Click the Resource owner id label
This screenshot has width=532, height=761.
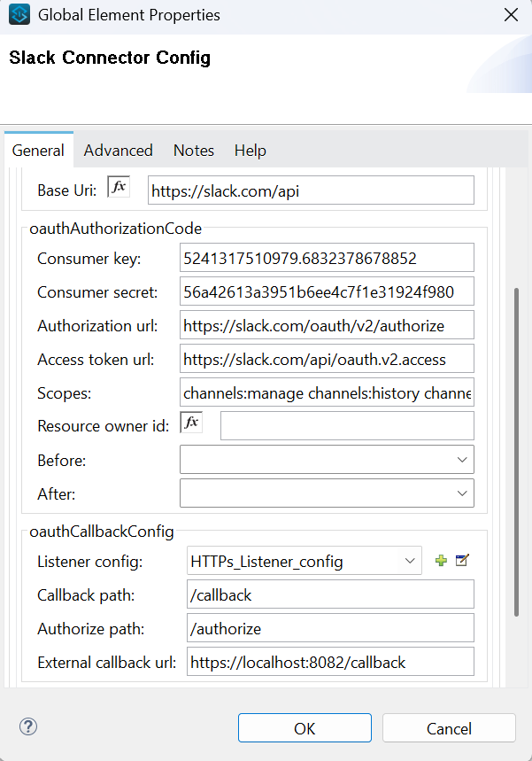104,426
